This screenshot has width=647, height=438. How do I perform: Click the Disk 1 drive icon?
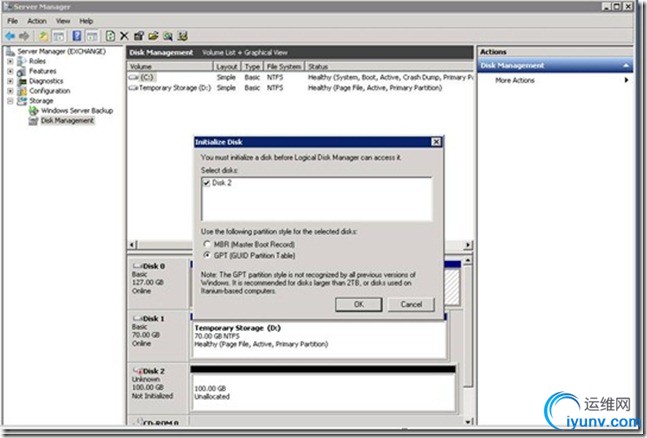click(x=138, y=318)
